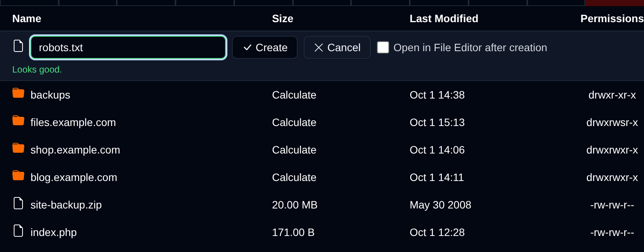Image resolution: width=644 pixels, height=252 pixels.
Task: Calculate size of backups folder
Action: (294, 95)
